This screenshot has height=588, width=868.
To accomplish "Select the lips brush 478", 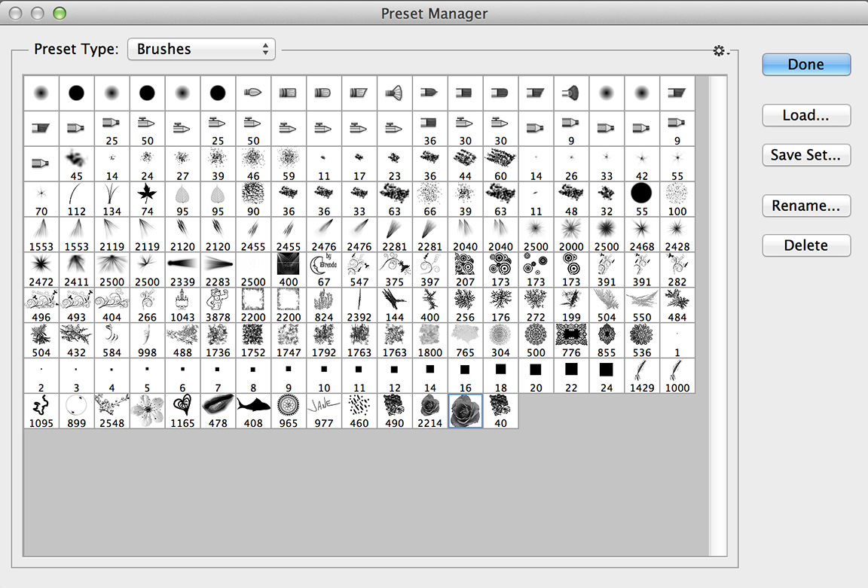I will [x=218, y=411].
